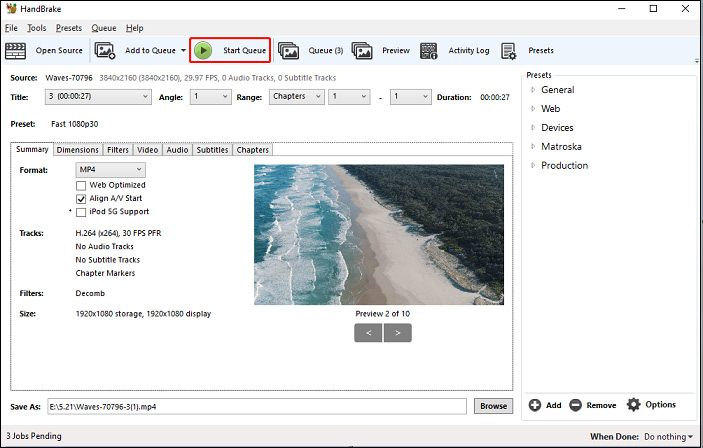Click the Remove preset label
This screenshot has width=703, height=448.
pyautogui.click(x=601, y=405)
